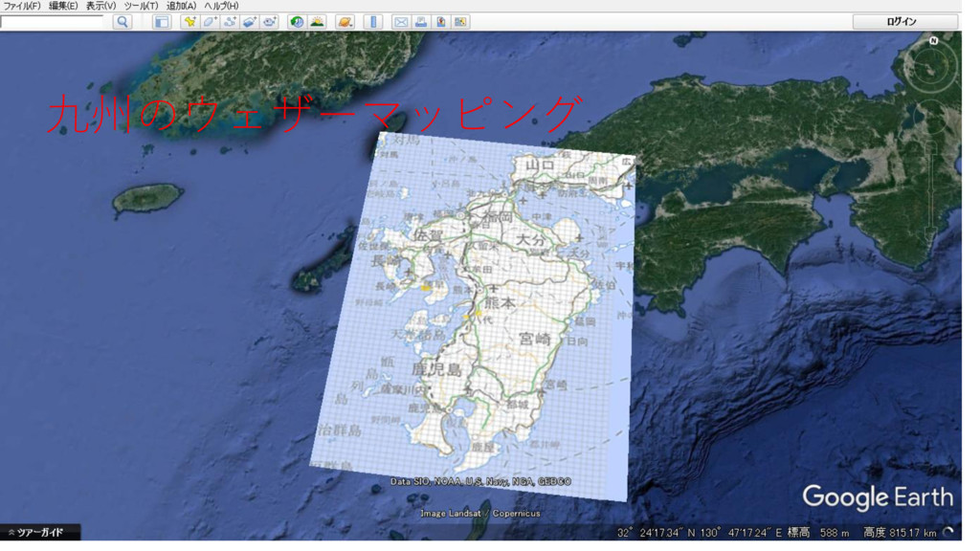Expand the ツアーガイド panel
The image size is (980, 551).
(x=40, y=532)
